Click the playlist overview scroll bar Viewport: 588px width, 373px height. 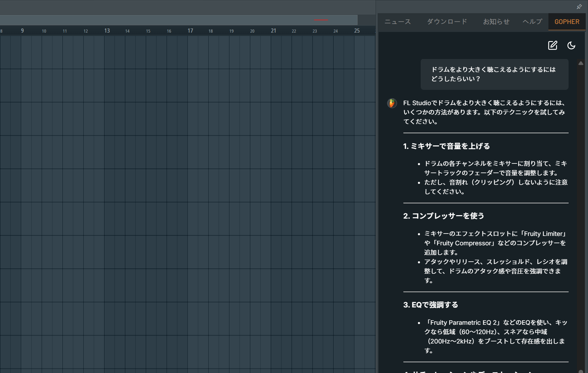pos(179,20)
